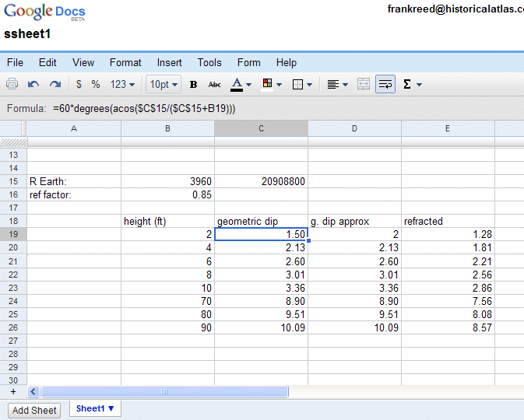Open the 10pt font size dropdown

[164, 84]
